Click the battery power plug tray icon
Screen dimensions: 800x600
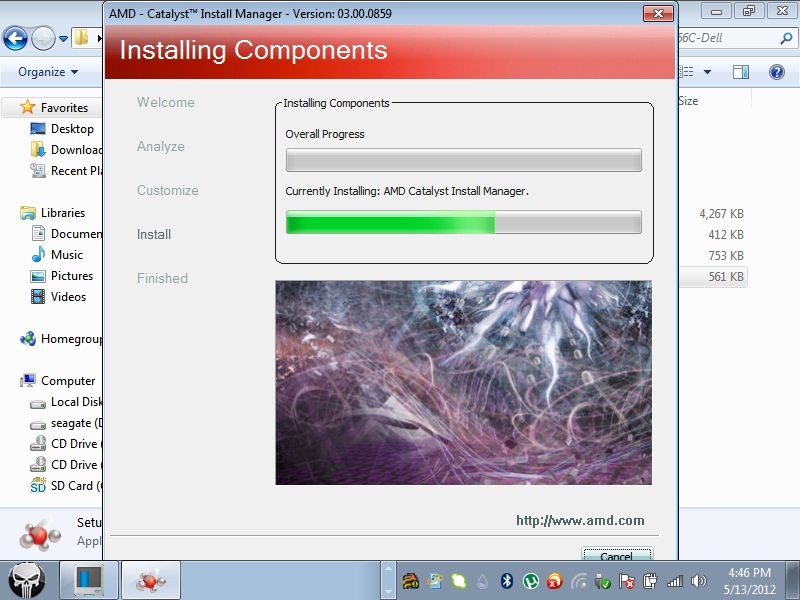point(650,581)
